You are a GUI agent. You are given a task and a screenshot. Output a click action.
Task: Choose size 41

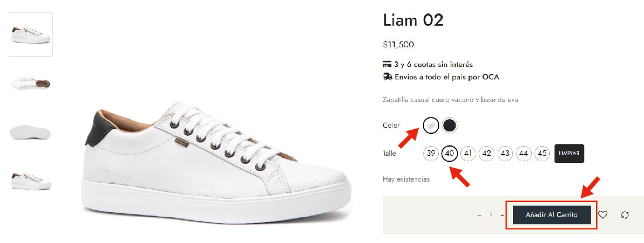[468, 154]
